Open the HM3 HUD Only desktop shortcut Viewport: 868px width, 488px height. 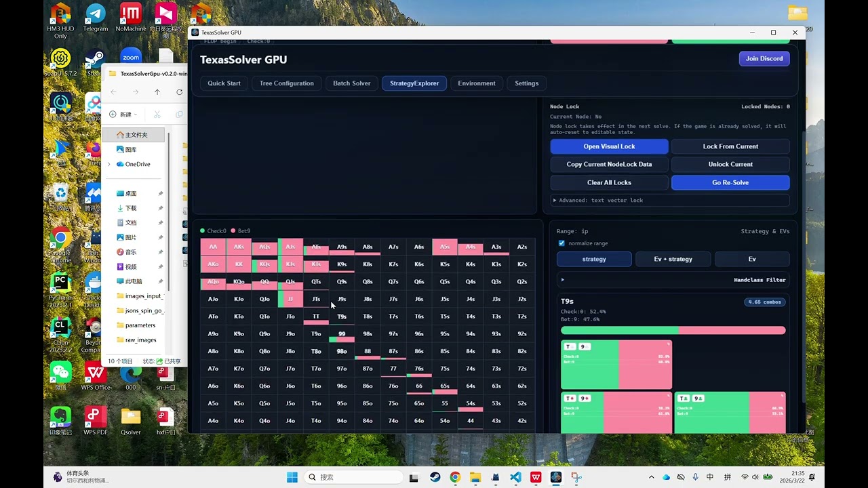pos(60,20)
